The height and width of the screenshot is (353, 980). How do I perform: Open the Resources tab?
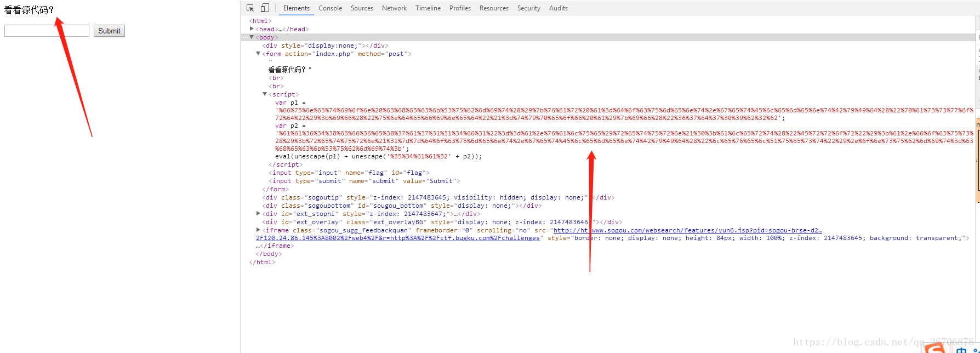coord(494,8)
